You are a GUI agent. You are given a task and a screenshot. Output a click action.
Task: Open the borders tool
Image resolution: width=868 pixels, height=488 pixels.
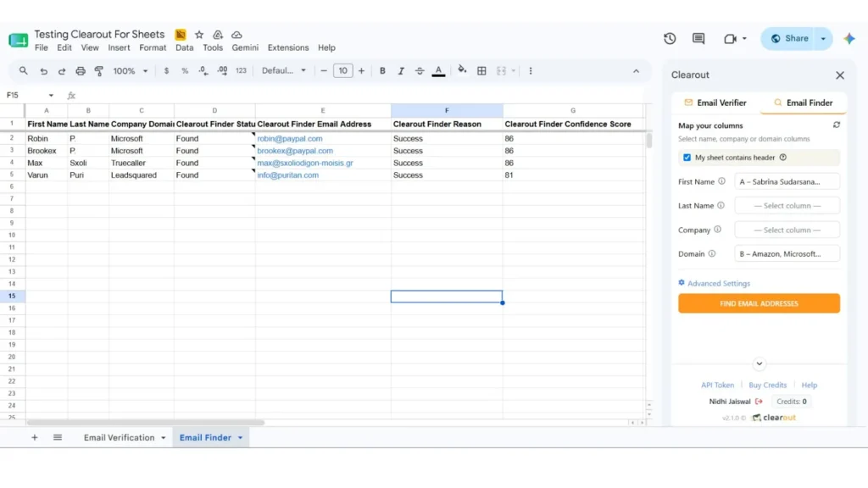tap(481, 71)
